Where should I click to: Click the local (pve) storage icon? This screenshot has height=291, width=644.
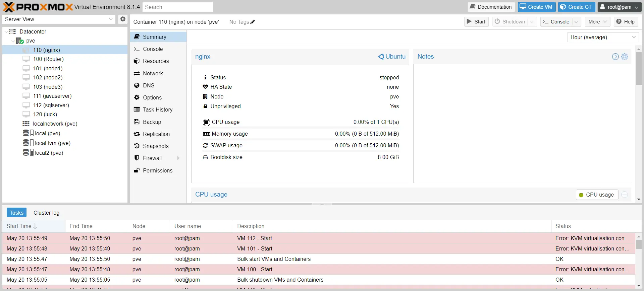tap(28, 133)
